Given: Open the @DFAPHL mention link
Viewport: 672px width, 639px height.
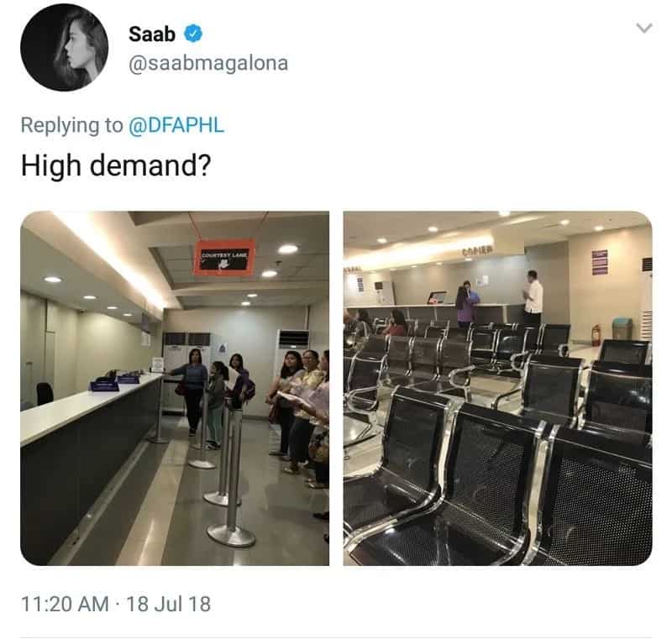Looking at the screenshot, I should pos(176,125).
